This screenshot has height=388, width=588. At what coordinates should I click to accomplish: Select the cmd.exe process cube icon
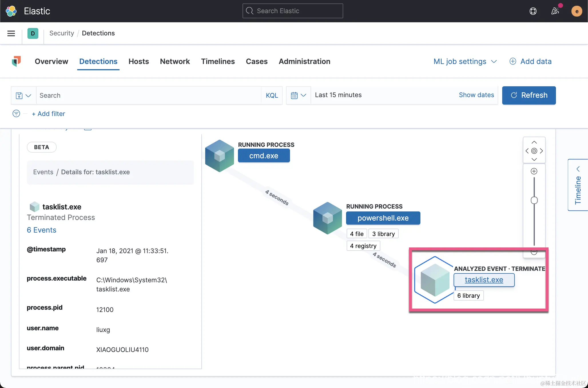[x=219, y=156]
